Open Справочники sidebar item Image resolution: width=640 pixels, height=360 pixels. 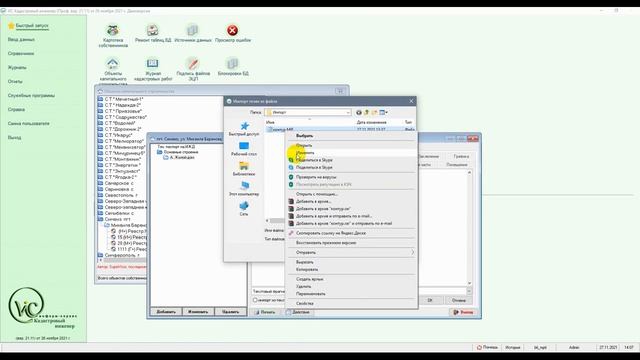coord(21,53)
